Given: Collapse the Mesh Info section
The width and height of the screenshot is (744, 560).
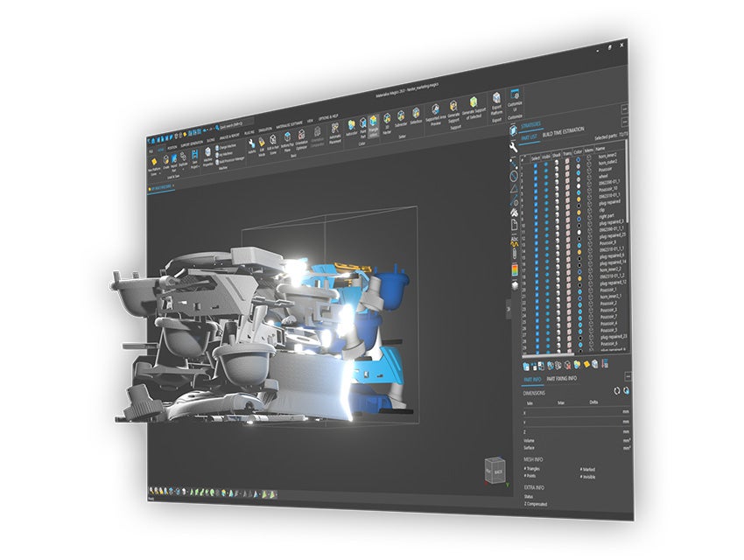Looking at the screenshot, I should point(533,458).
